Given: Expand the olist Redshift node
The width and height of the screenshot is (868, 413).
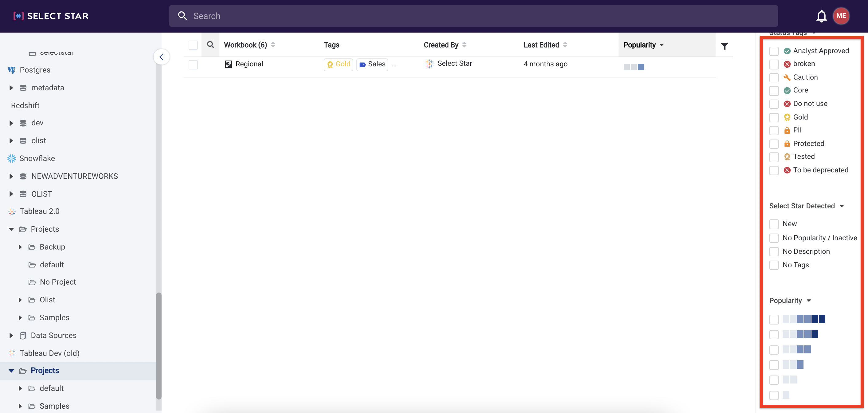Looking at the screenshot, I should coord(11,141).
